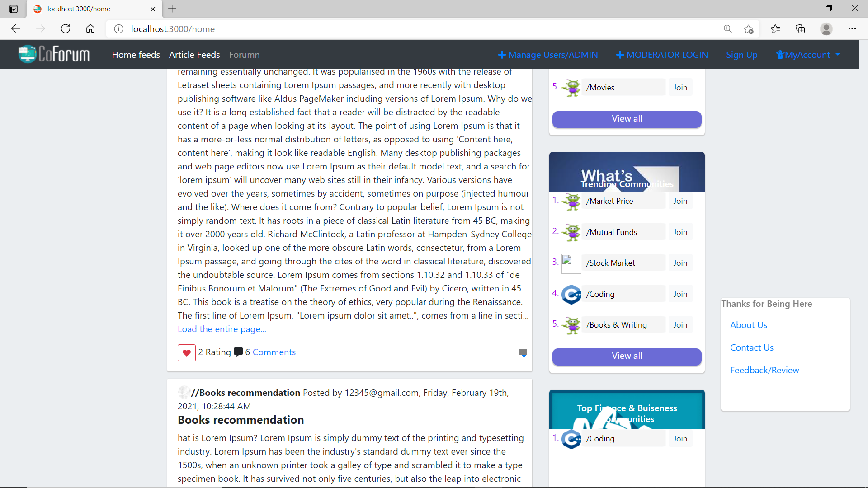The image size is (868, 488).
Task: Click the report icon at bottom right of post
Action: tap(523, 353)
